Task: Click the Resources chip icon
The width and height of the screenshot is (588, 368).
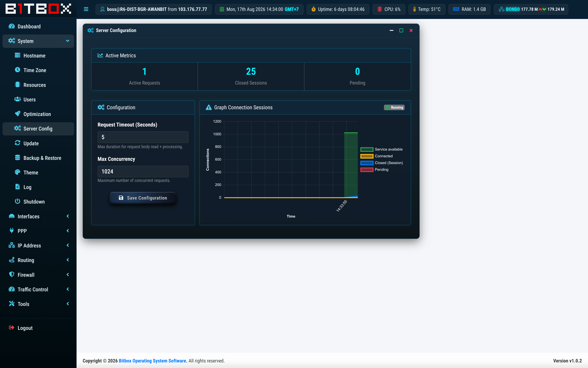Action: pos(17,85)
